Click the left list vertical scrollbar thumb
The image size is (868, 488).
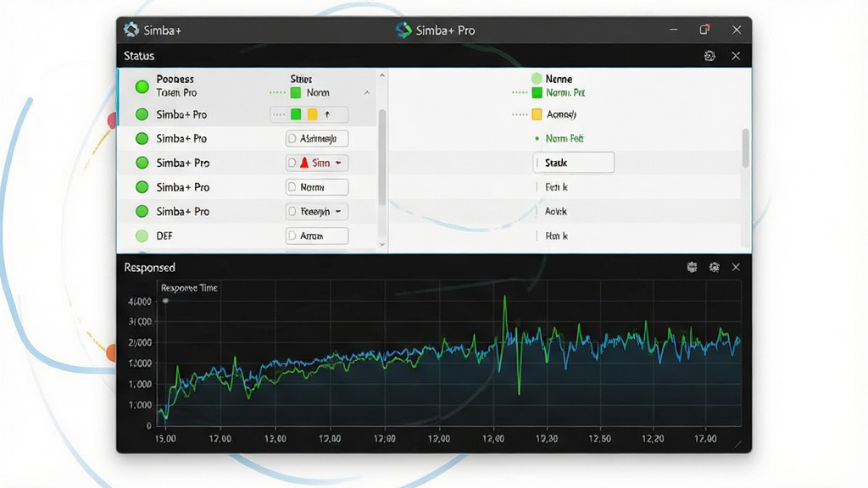(382, 158)
